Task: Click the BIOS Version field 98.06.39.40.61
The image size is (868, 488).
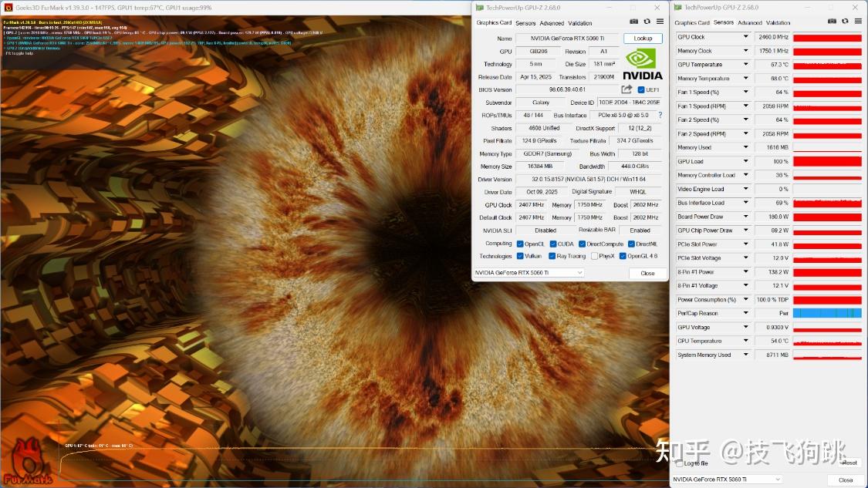Action: [x=567, y=89]
